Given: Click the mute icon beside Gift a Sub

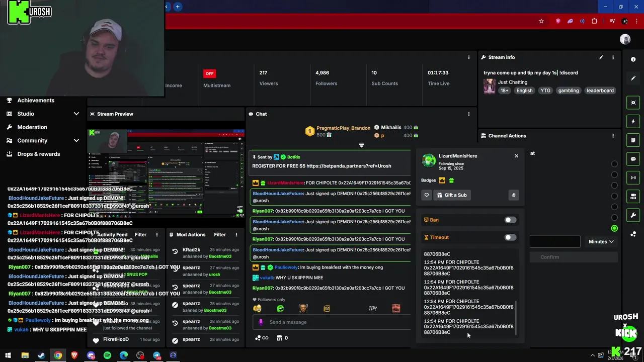Looking at the screenshot, I should 514,195.
